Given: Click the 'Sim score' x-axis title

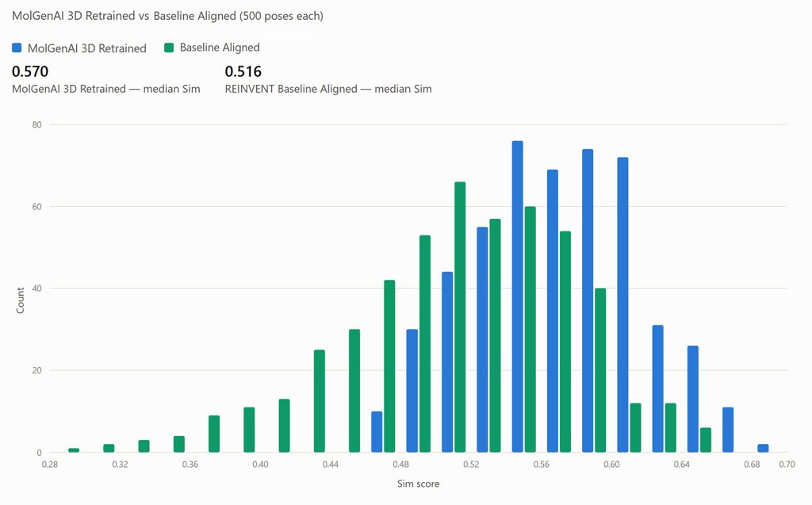Looking at the screenshot, I should pyautogui.click(x=419, y=484).
